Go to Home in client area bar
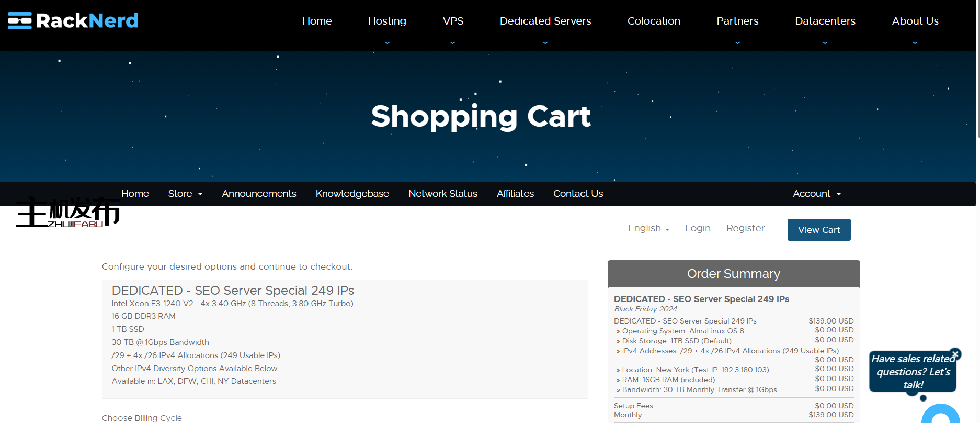This screenshot has height=423, width=980. click(135, 194)
